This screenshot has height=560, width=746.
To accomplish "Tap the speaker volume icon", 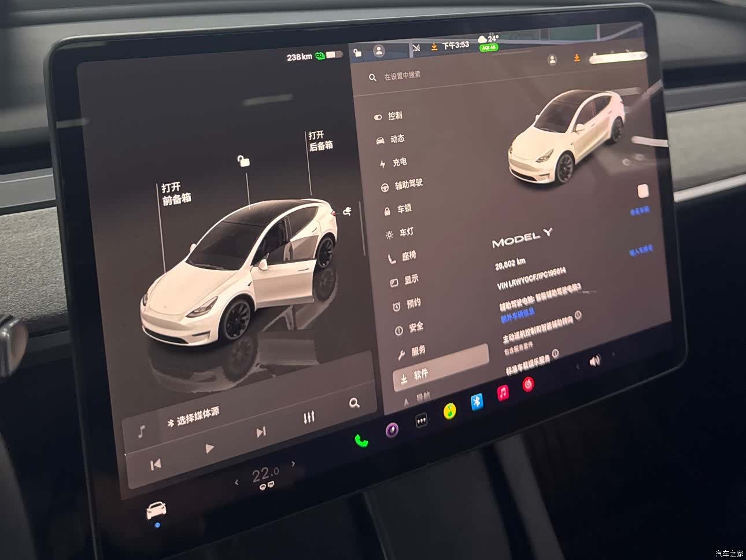I will pyautogui.click(x=595, y=361).
